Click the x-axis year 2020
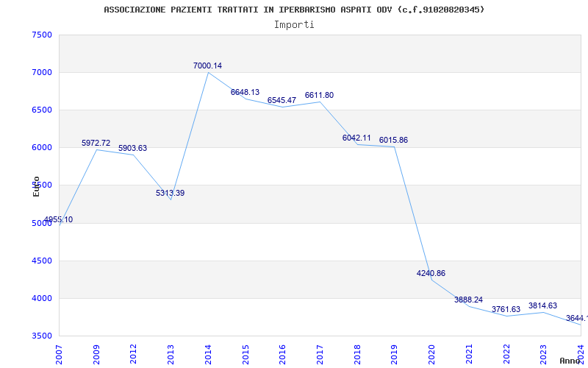 431,354
